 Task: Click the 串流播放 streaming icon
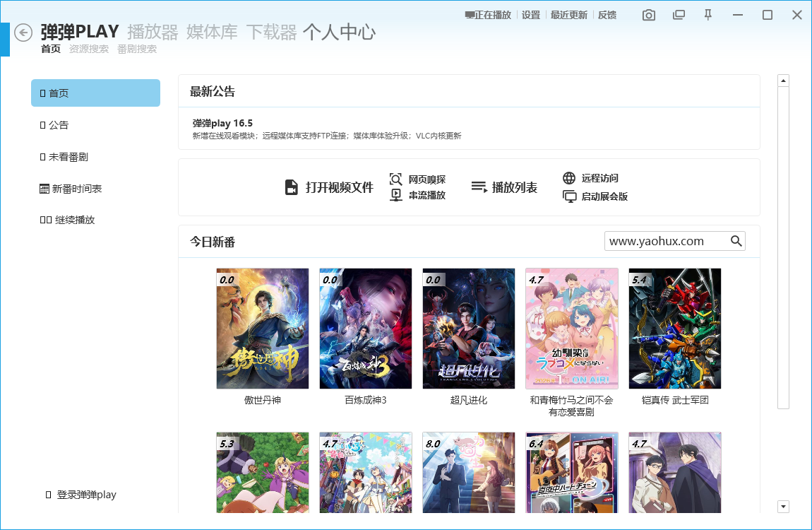396,195
